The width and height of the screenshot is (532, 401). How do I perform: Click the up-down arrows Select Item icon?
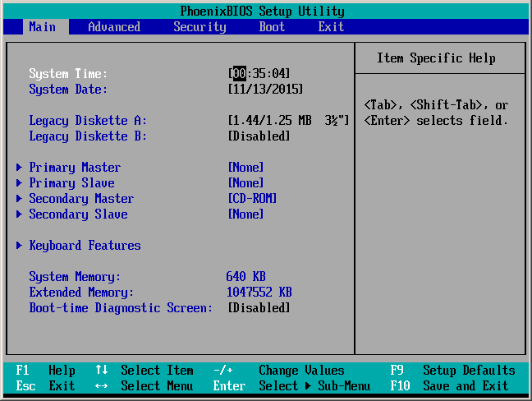point(102,370)
